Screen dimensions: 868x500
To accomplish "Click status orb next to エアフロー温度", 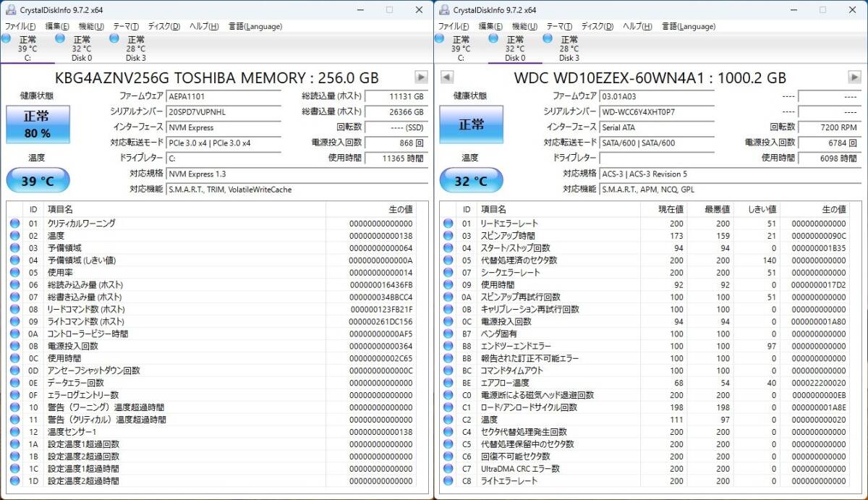I will click(x=448, y=383).
